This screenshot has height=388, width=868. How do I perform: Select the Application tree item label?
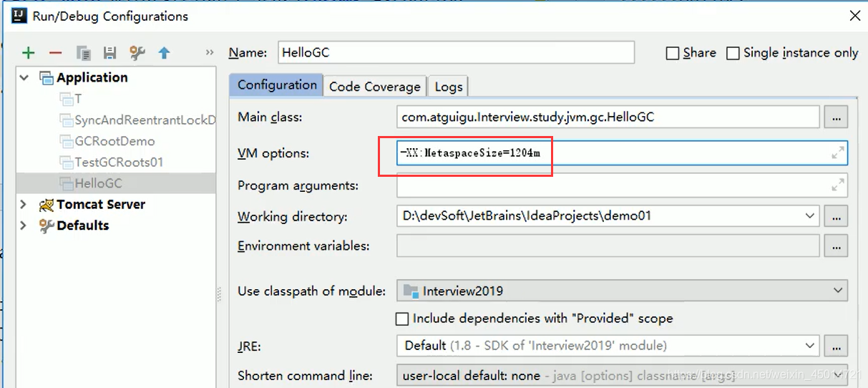coord(92,77)
